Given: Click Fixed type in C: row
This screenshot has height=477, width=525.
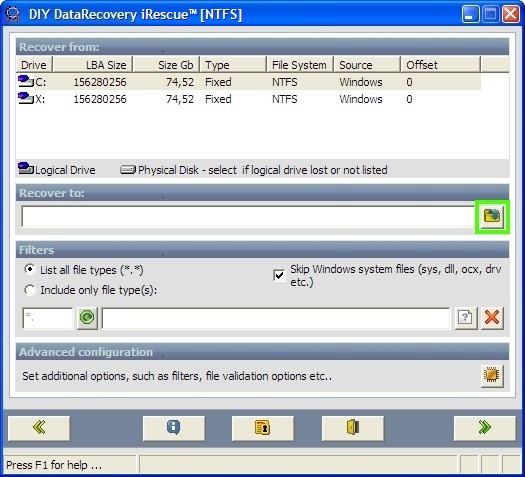Looking at the screenshot, I should coord(218,82).
